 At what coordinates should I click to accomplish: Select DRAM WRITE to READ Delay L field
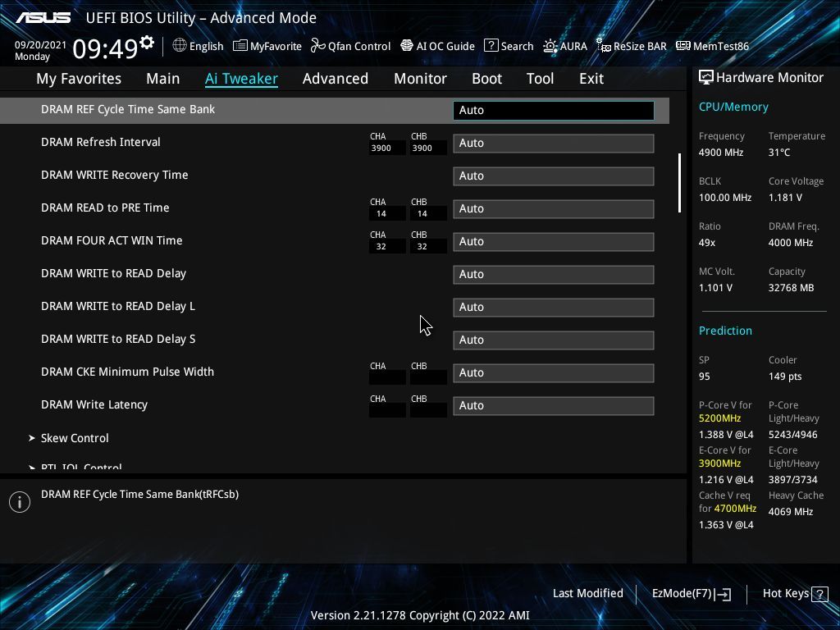coord(554,308)
